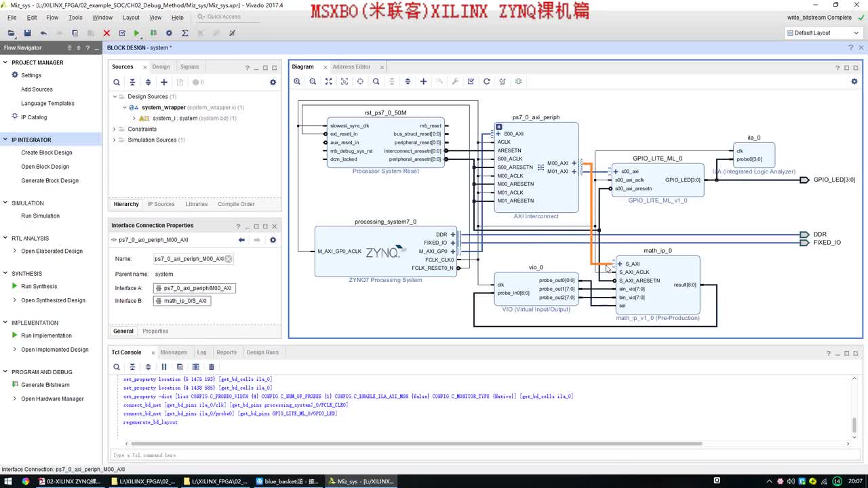Open gear in Interface Connection Properties panel

click(x=273, y=240)
